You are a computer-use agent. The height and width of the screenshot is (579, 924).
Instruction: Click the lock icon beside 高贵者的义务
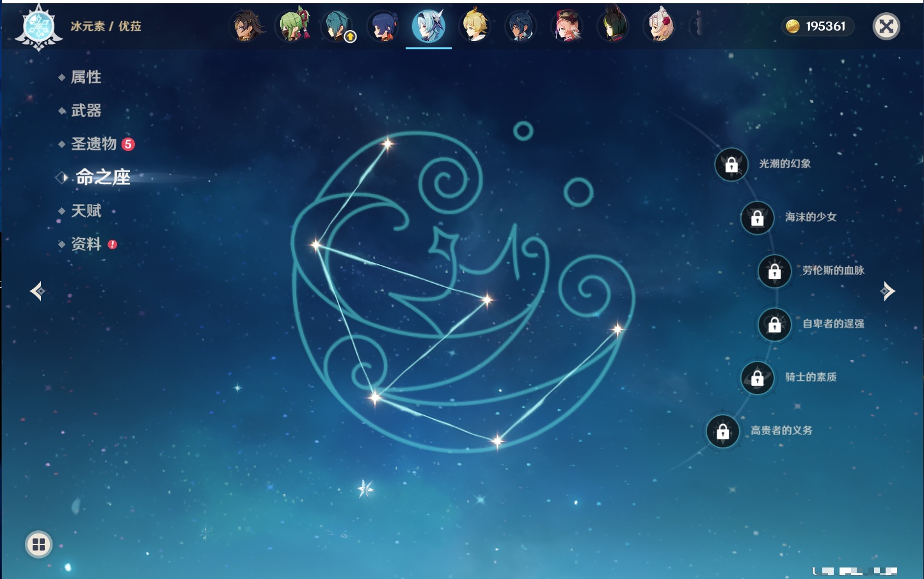coord(723,431)
